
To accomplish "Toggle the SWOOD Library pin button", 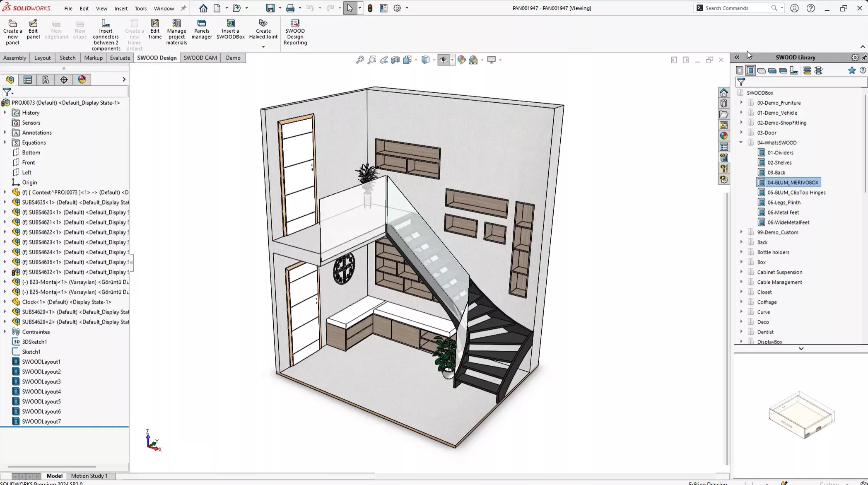I will 864,58.
